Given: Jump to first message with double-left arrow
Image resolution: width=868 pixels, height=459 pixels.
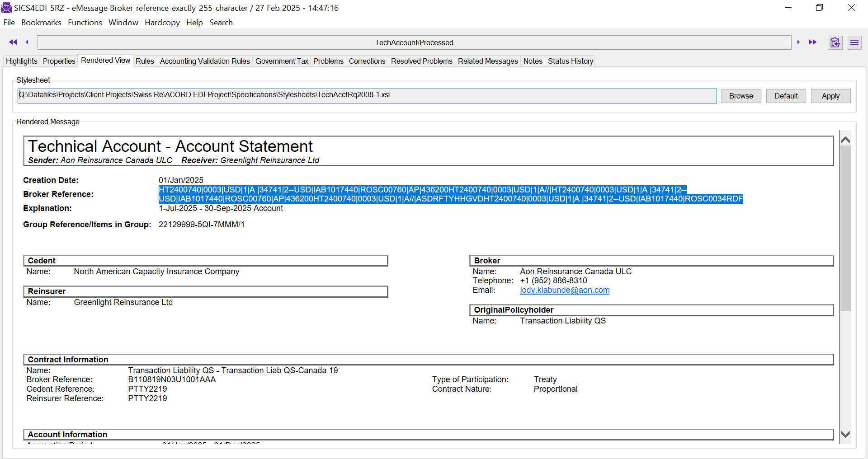Looking at the screenshot, I should (x=13, y=42).
